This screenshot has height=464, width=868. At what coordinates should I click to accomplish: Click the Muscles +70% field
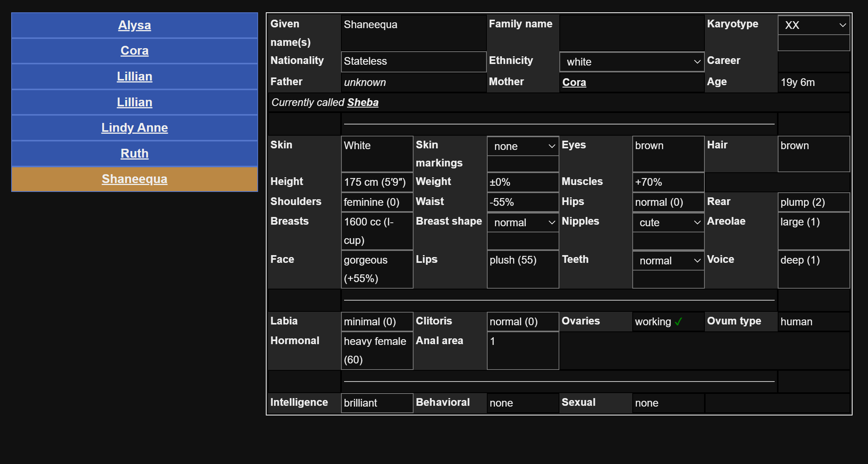pos(668,182)
